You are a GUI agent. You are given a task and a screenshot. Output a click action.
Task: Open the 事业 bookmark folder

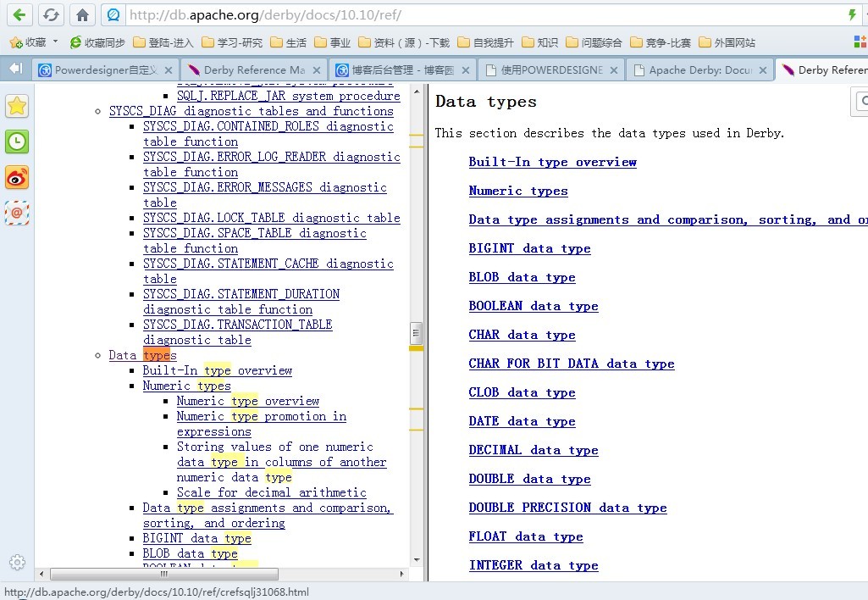pyautogui.click(x=332, y=42)
